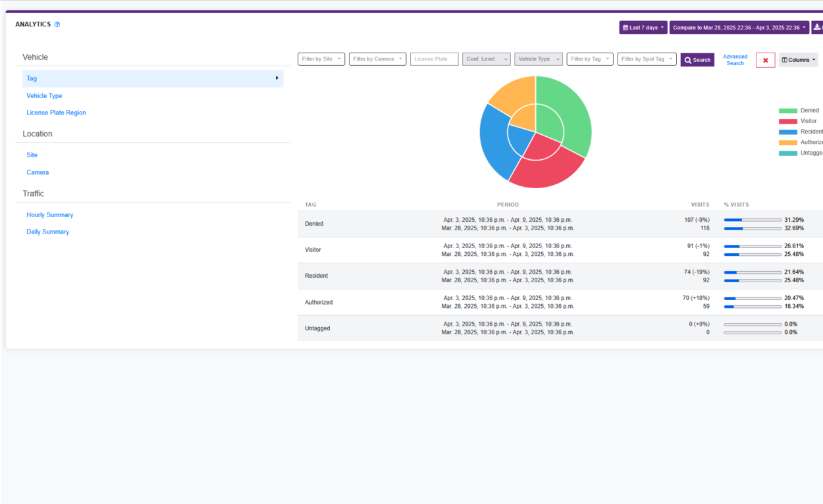Screen dimensions: 823x504
Task: Toggle the Resident legend blue swatch
Action: [787, 132]
